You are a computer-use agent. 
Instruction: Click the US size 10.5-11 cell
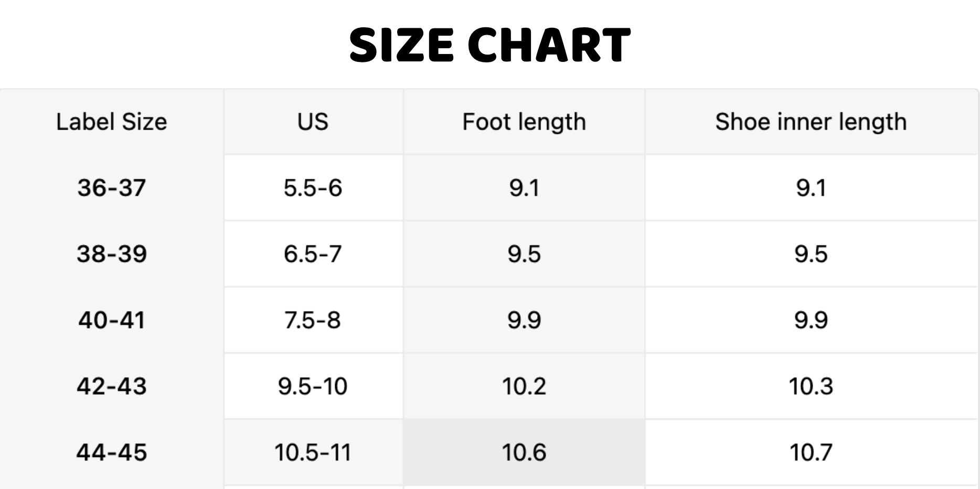pos(313,452)
